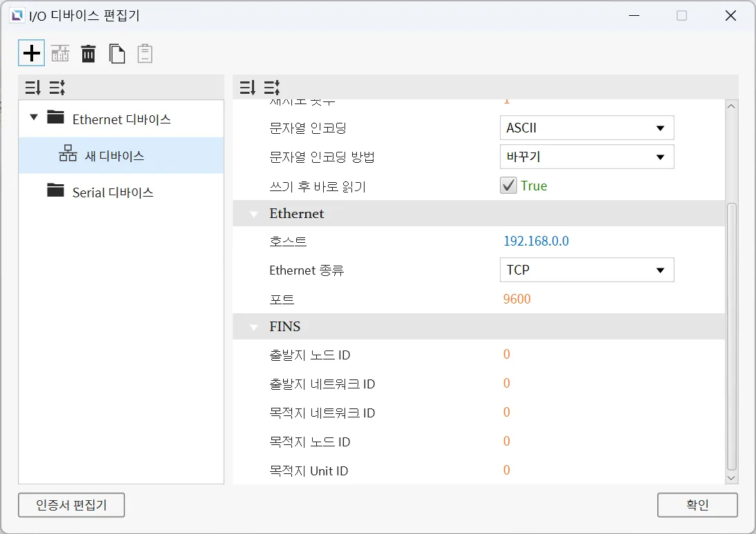The width and height of the screenshot is (756, 534).
Task: Open the 문자열 인코딩 ASCII dropdown
Action: pos(586,128)
